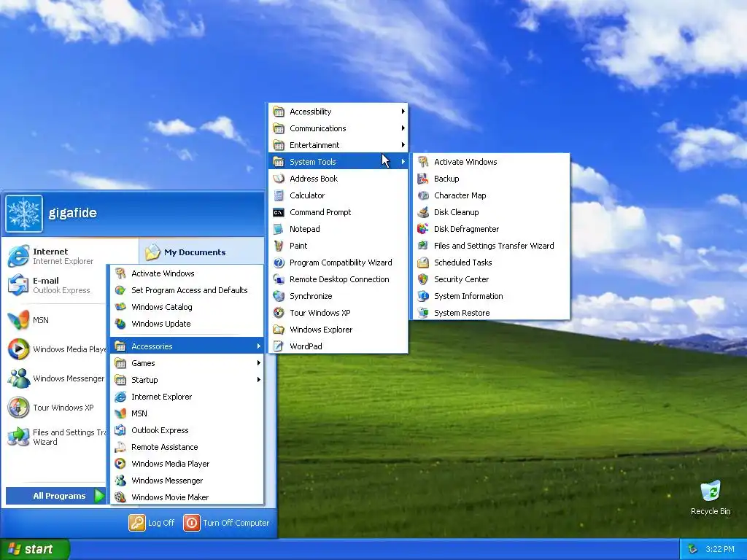Open Windows Messenger in All Programs list
The width and height of the screenshot is (747, 560).
[187, 481]
